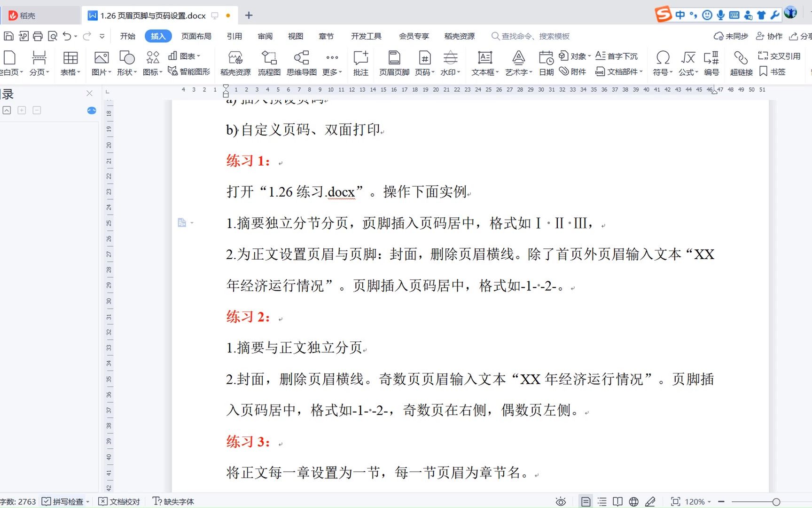Switch to the 开发工具 ribbon tab
812x508 pixels.
(366, 36)
